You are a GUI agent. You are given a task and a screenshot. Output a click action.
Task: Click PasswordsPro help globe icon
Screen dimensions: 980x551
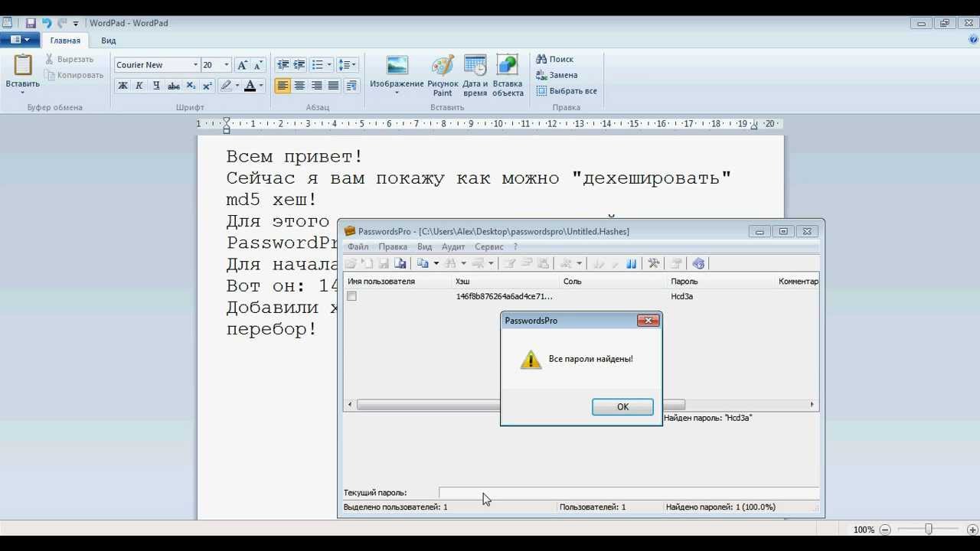coord(698,263)
